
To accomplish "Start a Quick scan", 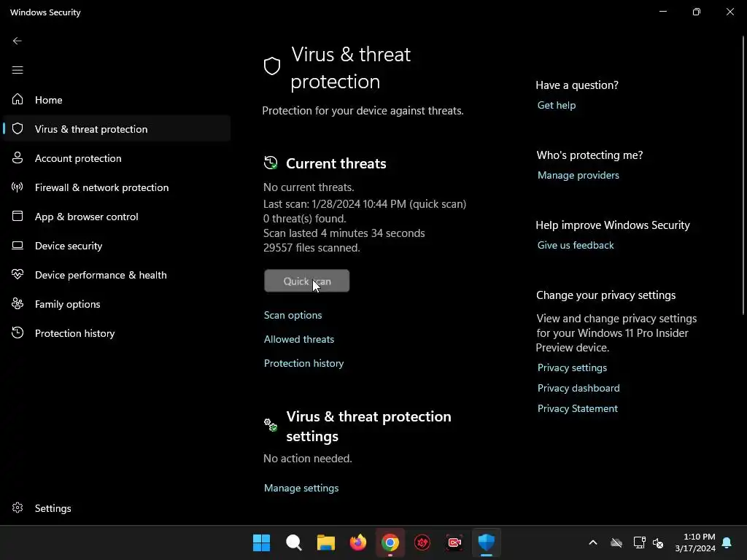I will point(307,281).
